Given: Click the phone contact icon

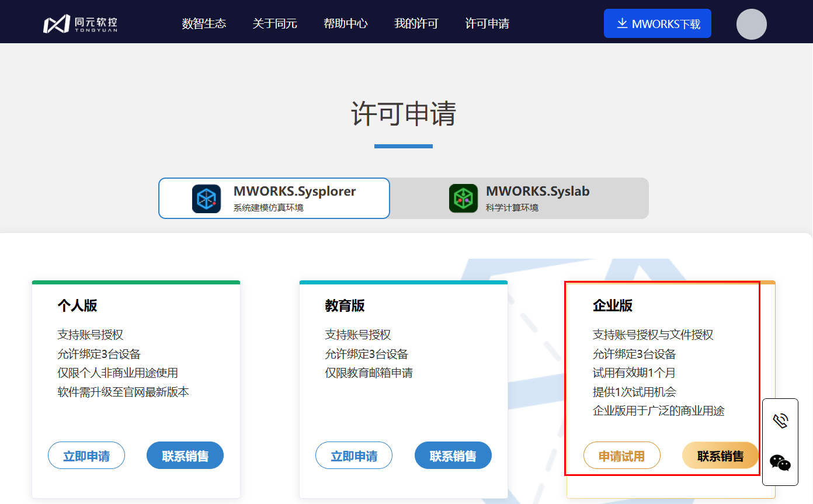Looking at the screenshot, I should [x=780, y=421].
